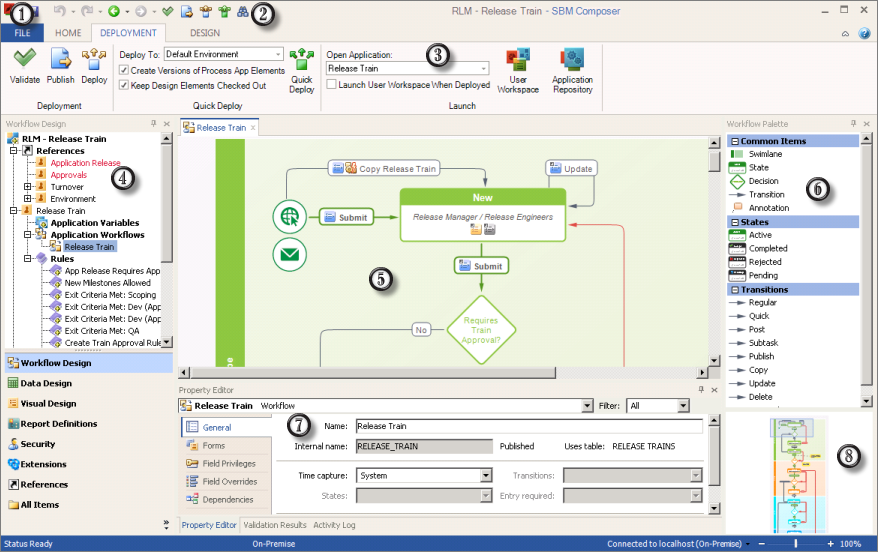Select the Application Release reference
This screenshot has width=878, height=552.
85,162
